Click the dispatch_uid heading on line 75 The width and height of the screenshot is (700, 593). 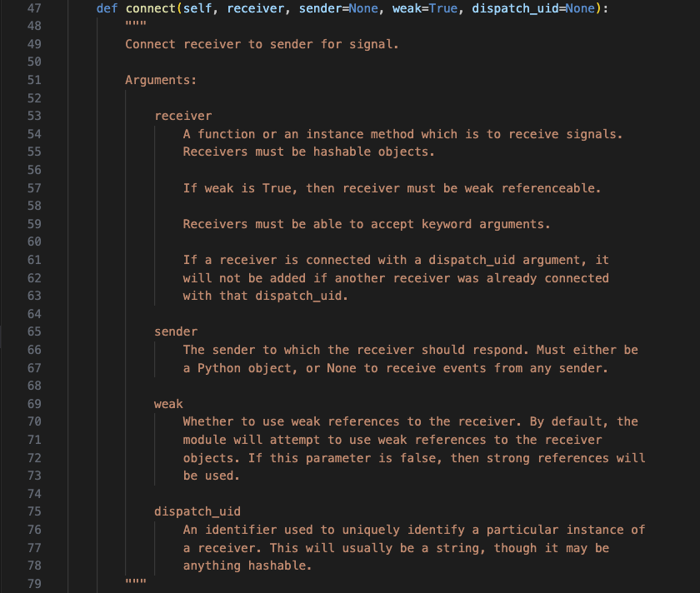(x=197, y=511)
